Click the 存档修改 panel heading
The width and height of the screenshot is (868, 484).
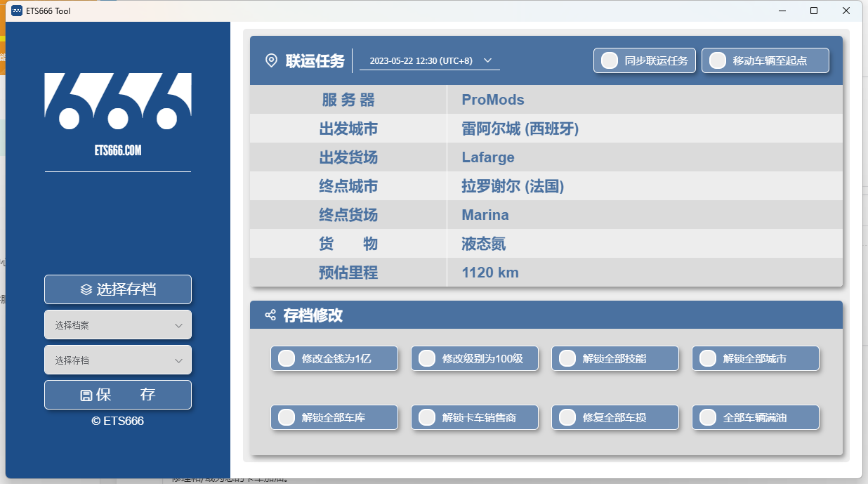313,315
